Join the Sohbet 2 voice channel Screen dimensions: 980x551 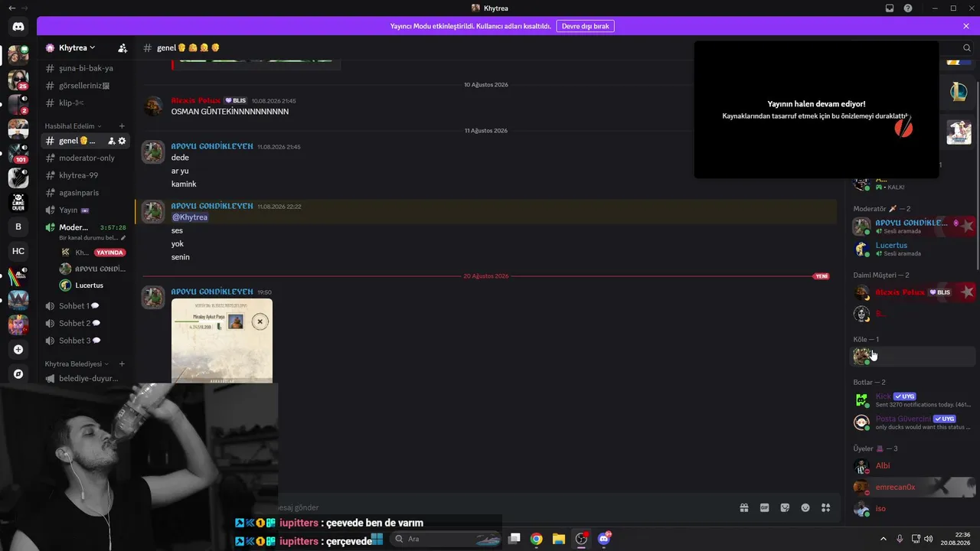pos(86,324)
